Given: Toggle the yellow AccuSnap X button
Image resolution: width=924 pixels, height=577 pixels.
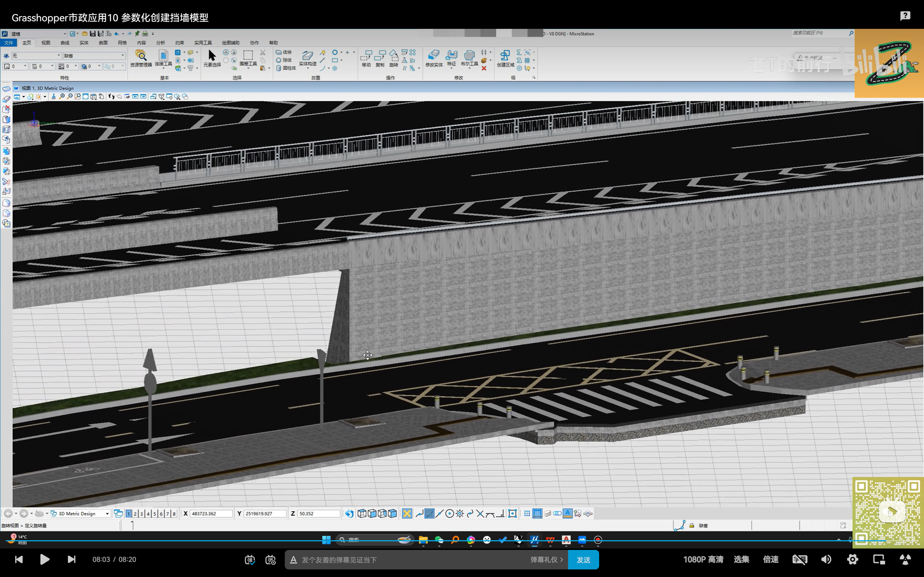Looking at the screenshot, I should pos(407,514).
